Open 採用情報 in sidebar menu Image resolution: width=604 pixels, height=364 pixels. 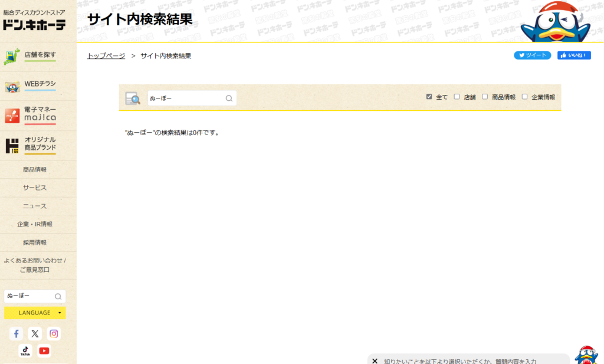[35, 242]
